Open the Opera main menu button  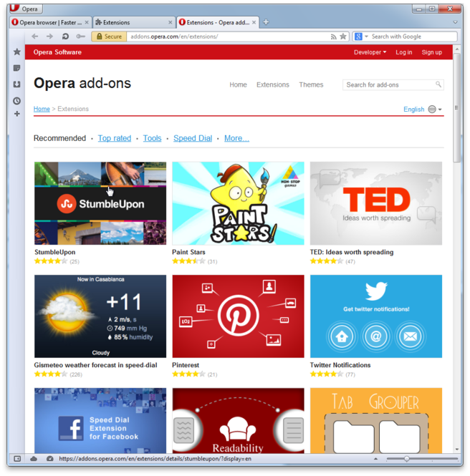point(26,9)
